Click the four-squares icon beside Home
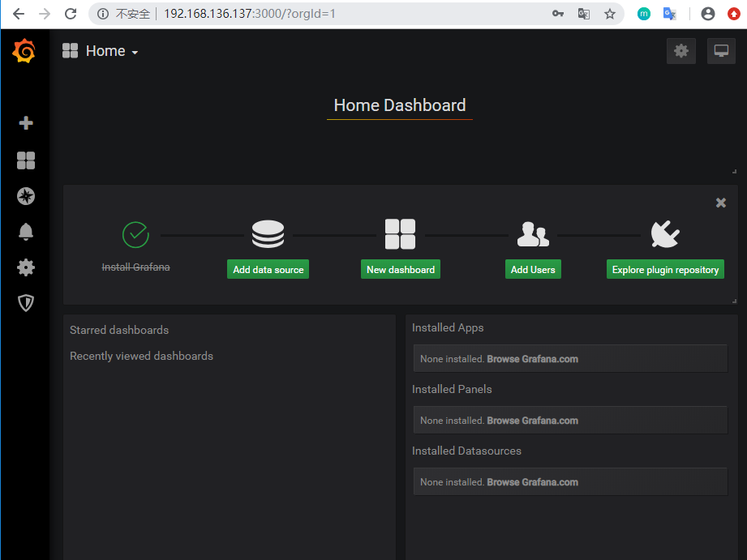 (70, 50)
